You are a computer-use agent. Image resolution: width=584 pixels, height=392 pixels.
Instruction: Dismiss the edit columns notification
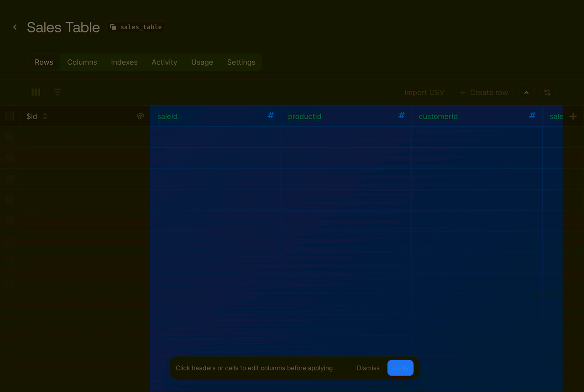click(368, 368)
